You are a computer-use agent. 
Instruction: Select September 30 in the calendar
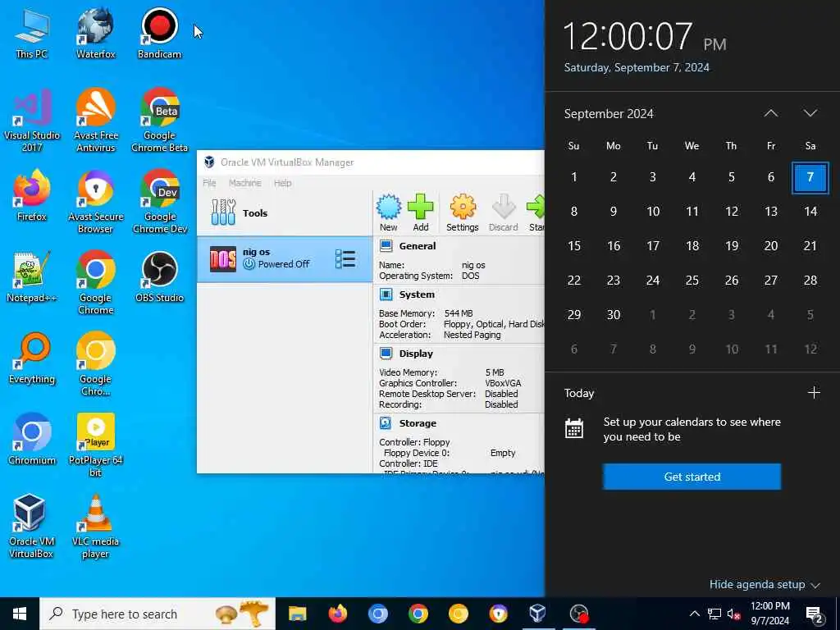coord(614,314)
